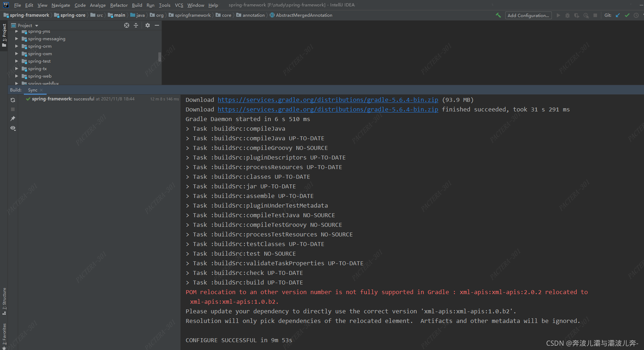Open Project panel settings gear
Image resolution: width=644 pixels, height=350 pixels.
148,25
